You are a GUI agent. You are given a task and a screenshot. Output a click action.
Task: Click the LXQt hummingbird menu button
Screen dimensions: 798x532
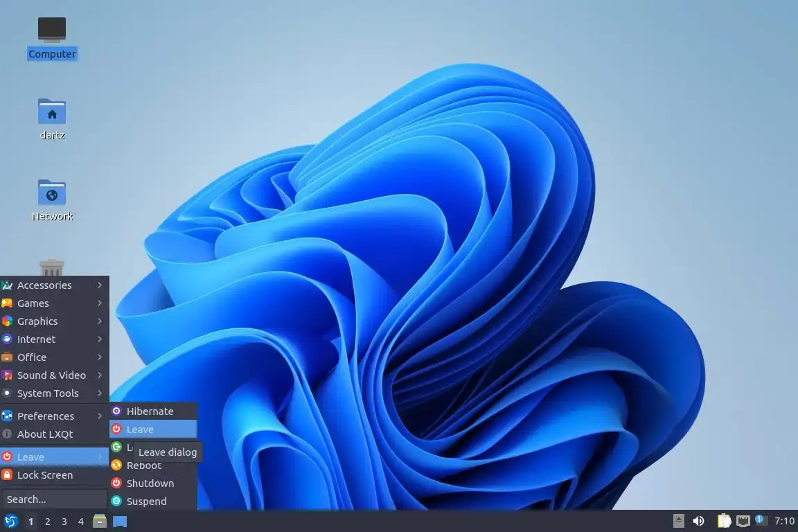click(x=11, y=522)
